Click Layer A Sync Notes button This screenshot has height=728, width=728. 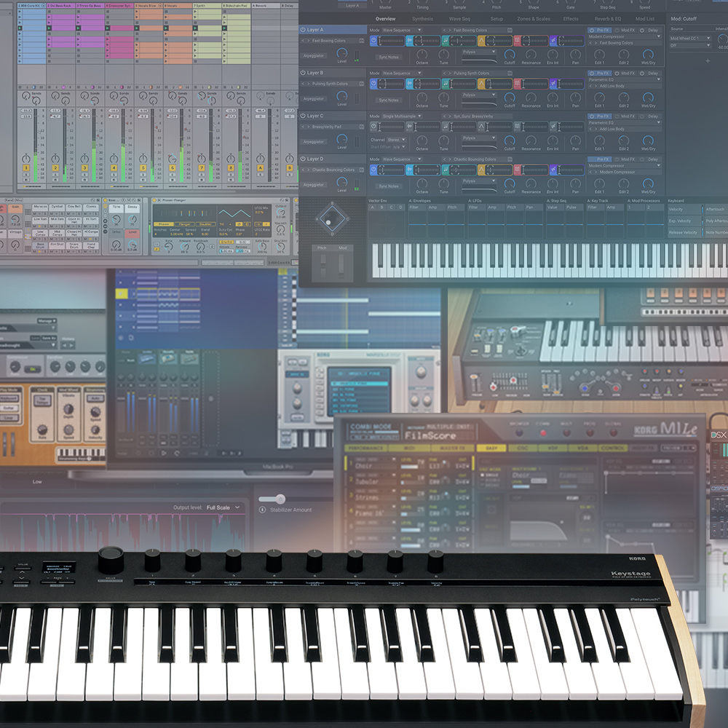click(389, 57)
